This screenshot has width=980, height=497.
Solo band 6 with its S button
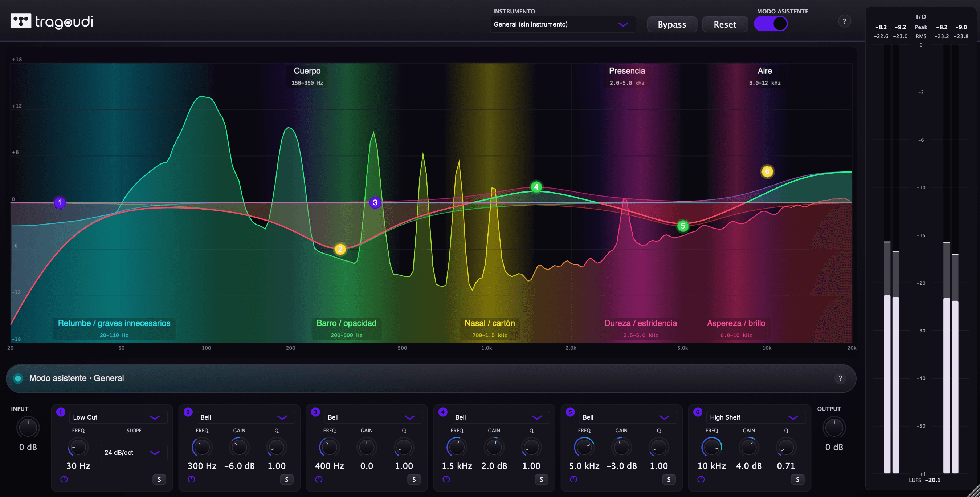tap(797, 480)
